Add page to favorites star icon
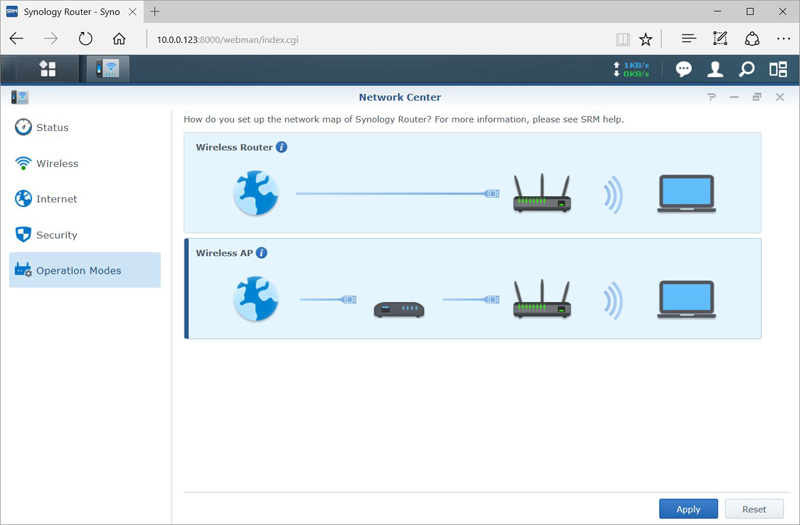 (645, 39)
